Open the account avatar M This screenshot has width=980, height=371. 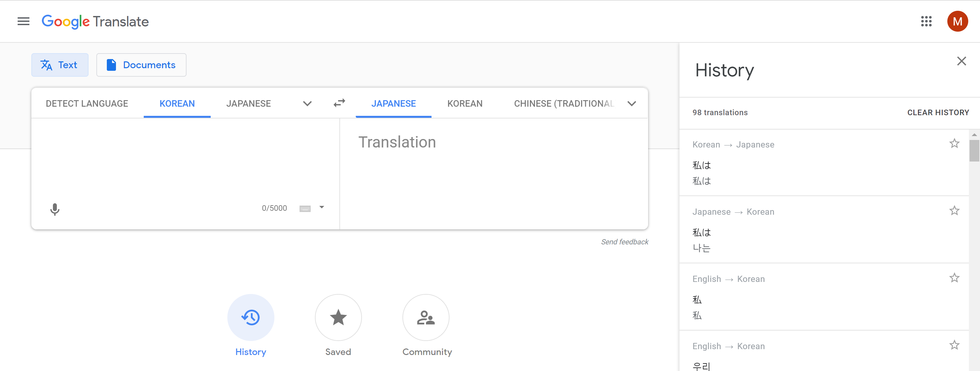957,21
